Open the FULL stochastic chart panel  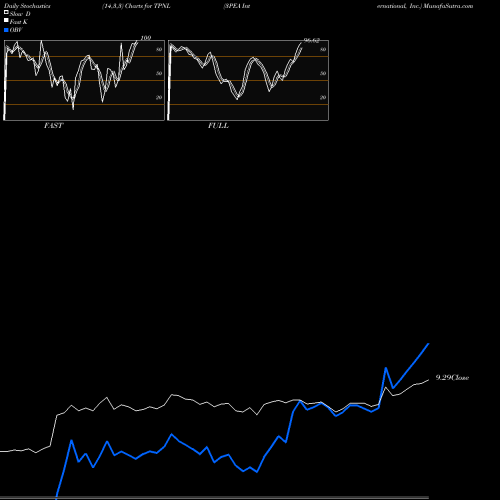click(248, 80)
